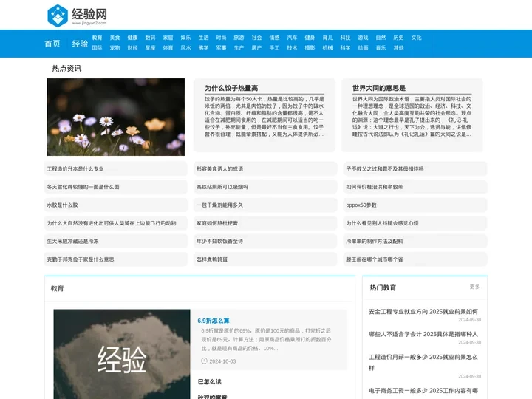Visit the 文化 category
The width and height of the screenshot is (532, 399).
416,38
